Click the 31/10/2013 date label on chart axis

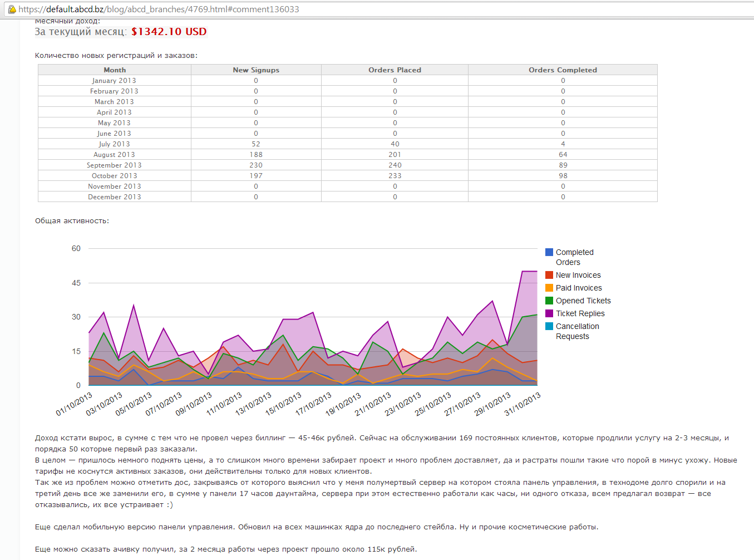[x=523, y=405]
